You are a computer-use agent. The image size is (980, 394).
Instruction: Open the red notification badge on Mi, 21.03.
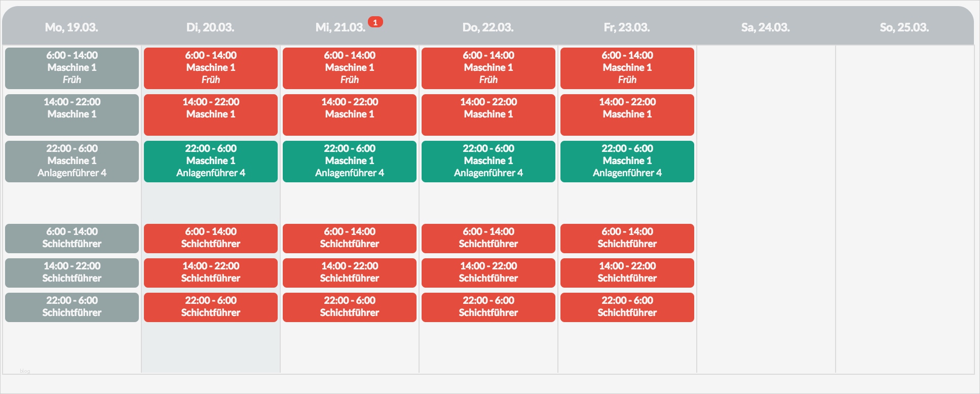[x=375, y=22]
